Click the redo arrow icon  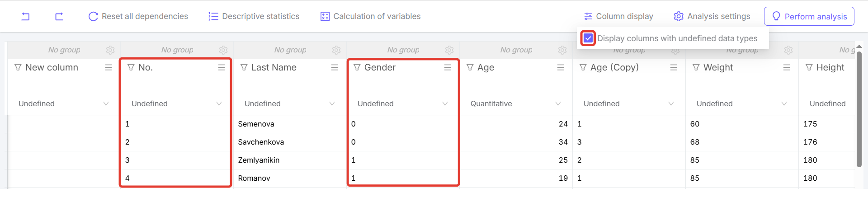[x=59, y=17]
